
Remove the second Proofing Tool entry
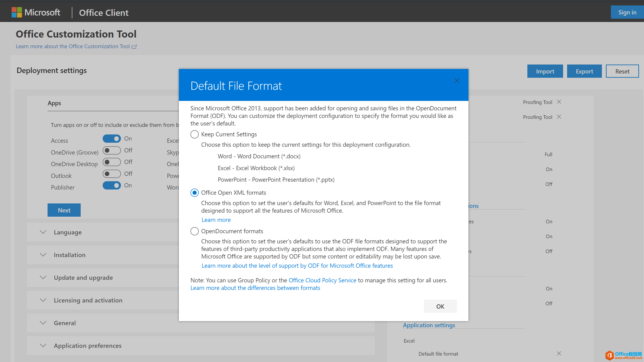click(x=559, y=117)
